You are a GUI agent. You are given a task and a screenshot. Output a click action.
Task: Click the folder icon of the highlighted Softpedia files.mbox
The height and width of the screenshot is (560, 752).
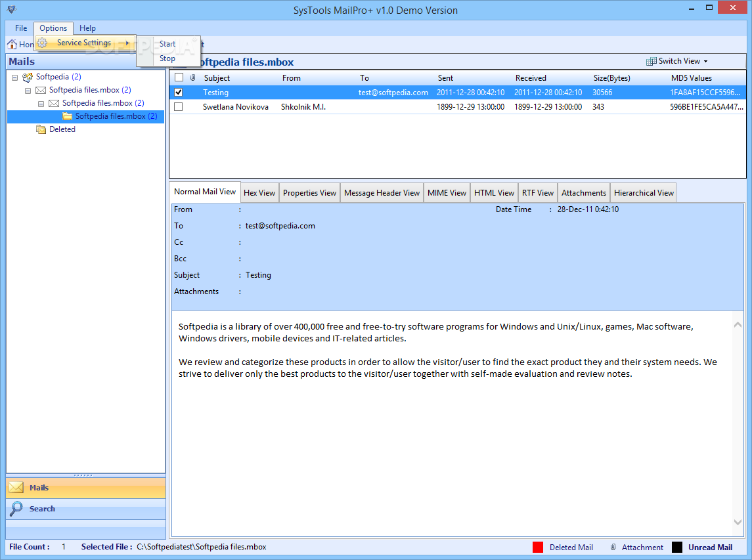pos(67,116)
